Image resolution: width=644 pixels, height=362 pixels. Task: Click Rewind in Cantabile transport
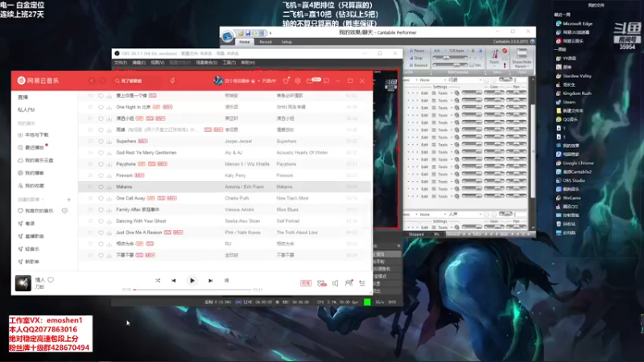point(419,65)
